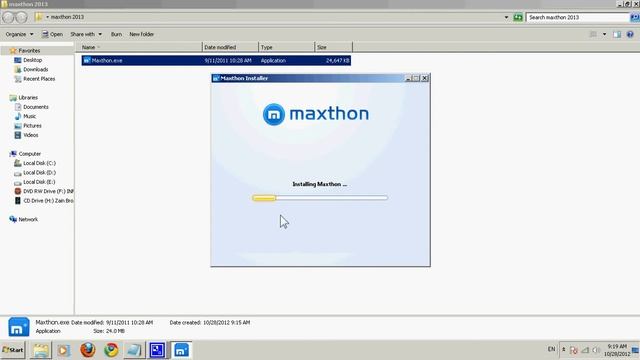Click Maxthon Installer title bar icon
The height and width of the screenshot is (360, 640).
(x=216, y=78)
